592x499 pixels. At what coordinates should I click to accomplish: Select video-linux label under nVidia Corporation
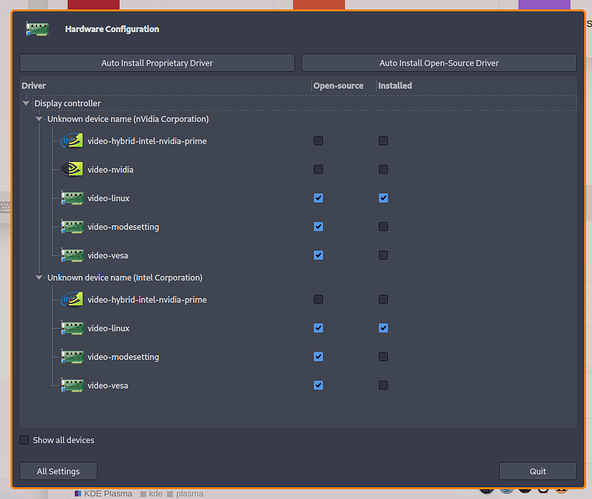pyautogui.click(x=108, y=199)
